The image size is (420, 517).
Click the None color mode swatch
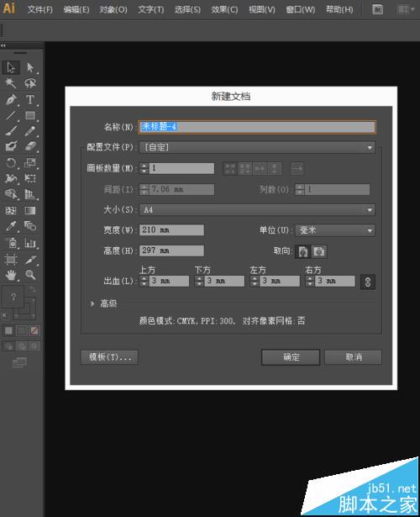coord(34,330)
